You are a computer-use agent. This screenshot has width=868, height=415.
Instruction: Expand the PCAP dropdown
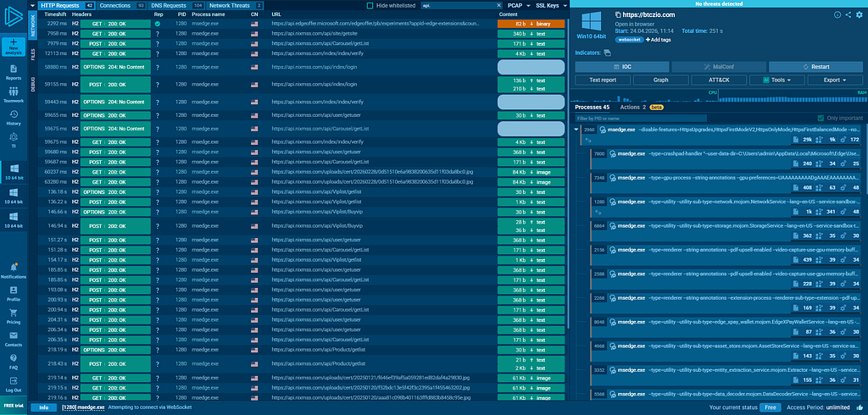[518, 6]
